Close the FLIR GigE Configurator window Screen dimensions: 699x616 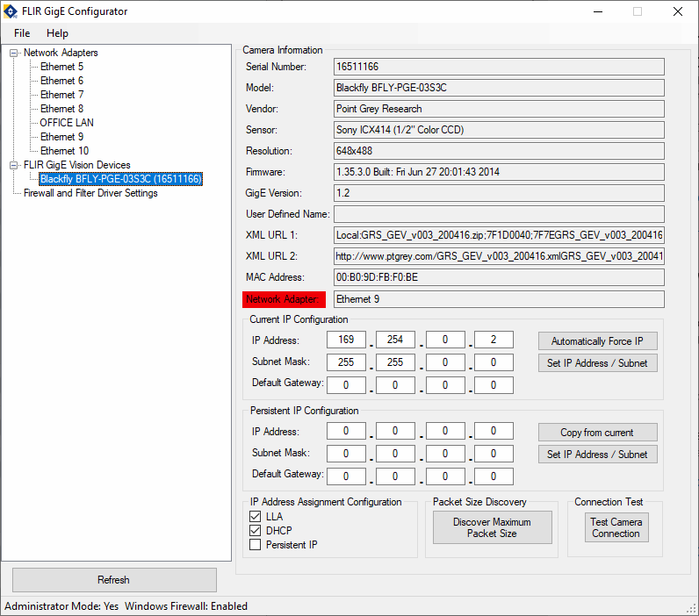(x=678, y=11)
